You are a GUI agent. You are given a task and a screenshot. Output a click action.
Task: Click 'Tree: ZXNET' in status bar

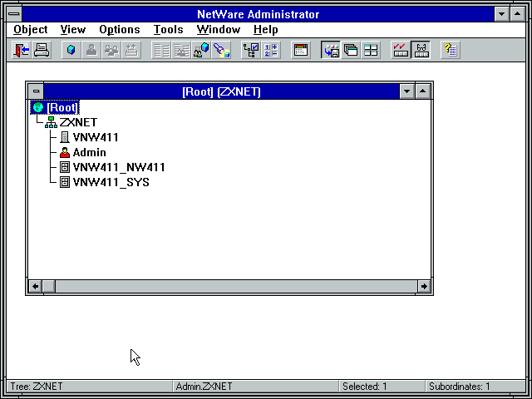37,387
